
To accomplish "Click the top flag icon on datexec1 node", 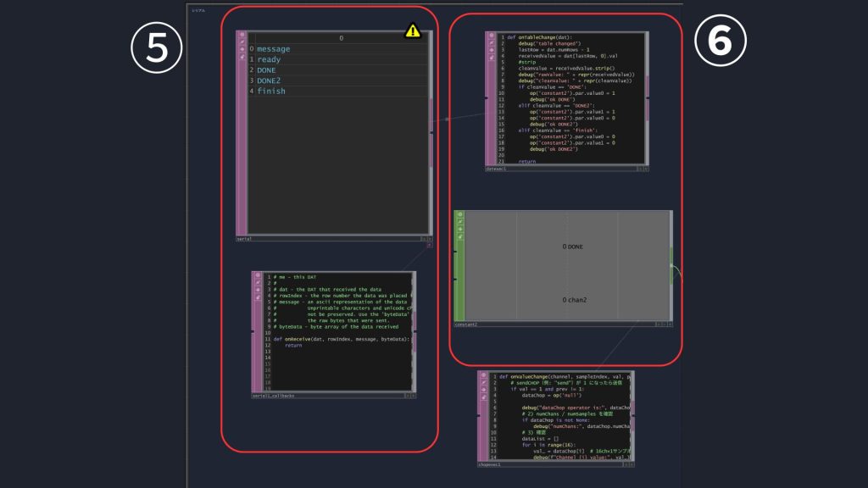I will (491, 37).
